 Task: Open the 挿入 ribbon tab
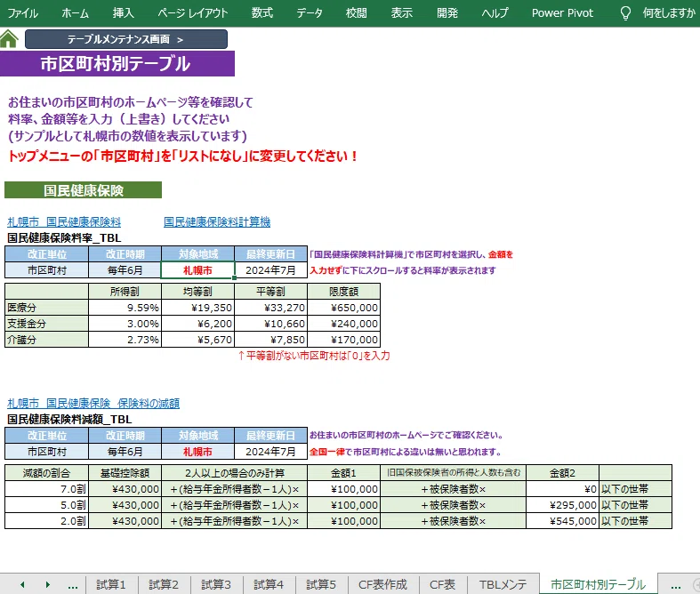tap(124, 13)
